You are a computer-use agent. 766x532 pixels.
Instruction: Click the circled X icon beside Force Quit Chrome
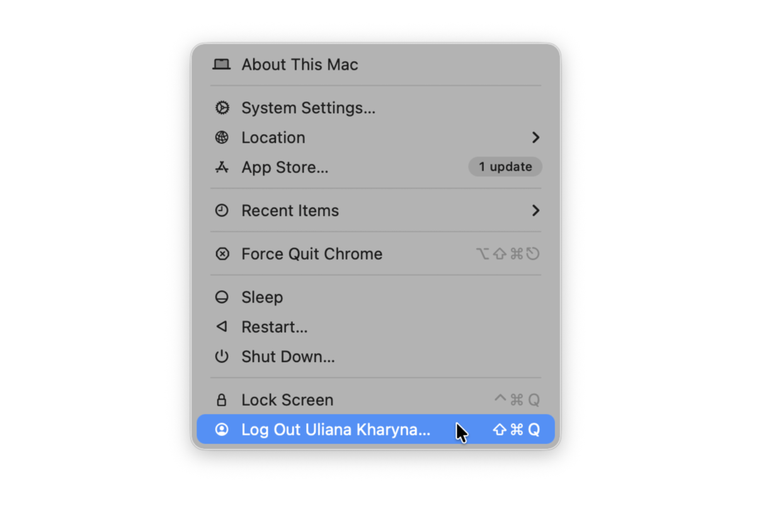[x=222, y=254]
